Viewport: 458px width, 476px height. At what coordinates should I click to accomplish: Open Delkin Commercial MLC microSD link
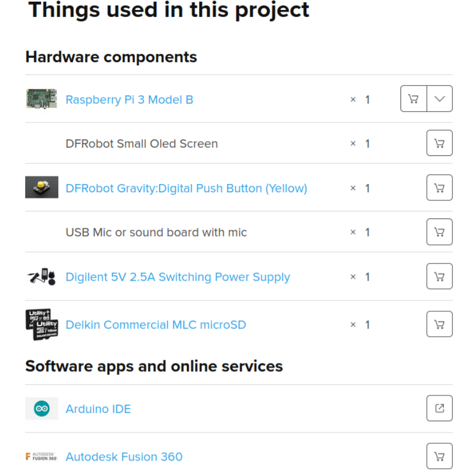(156, 324)
